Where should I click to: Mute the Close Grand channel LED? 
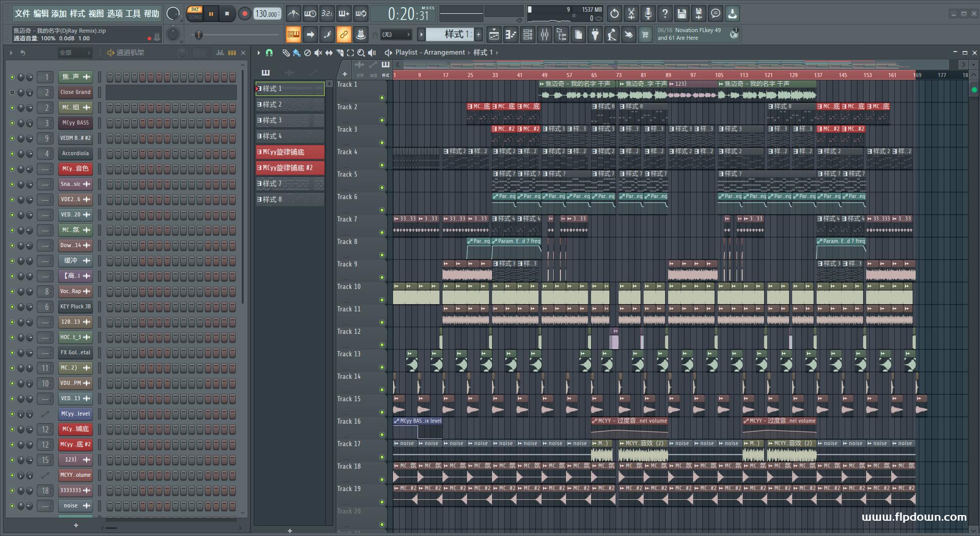pos(12,92)
